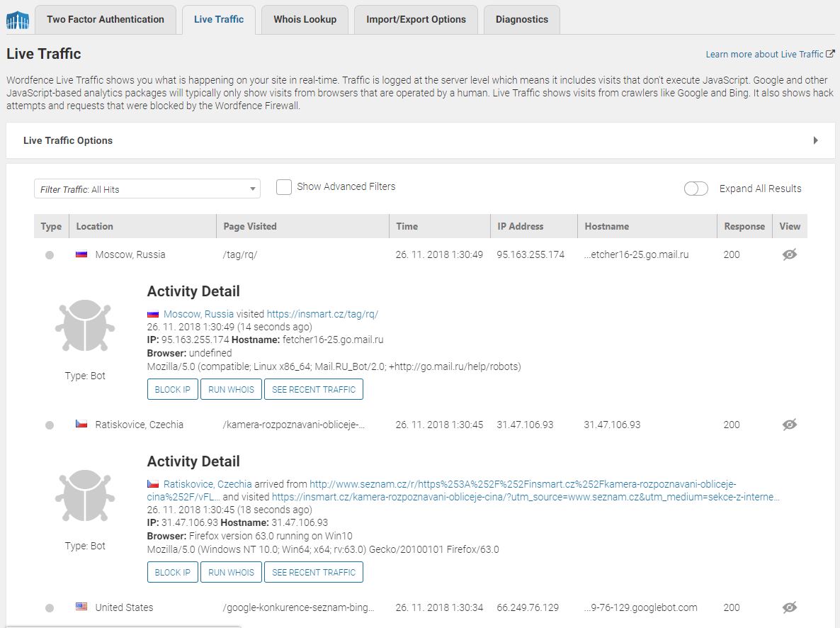Select the /tag/rq/ page visited cell
The width and height of the screenshot is (840, 628).
(x=240, y=254)
